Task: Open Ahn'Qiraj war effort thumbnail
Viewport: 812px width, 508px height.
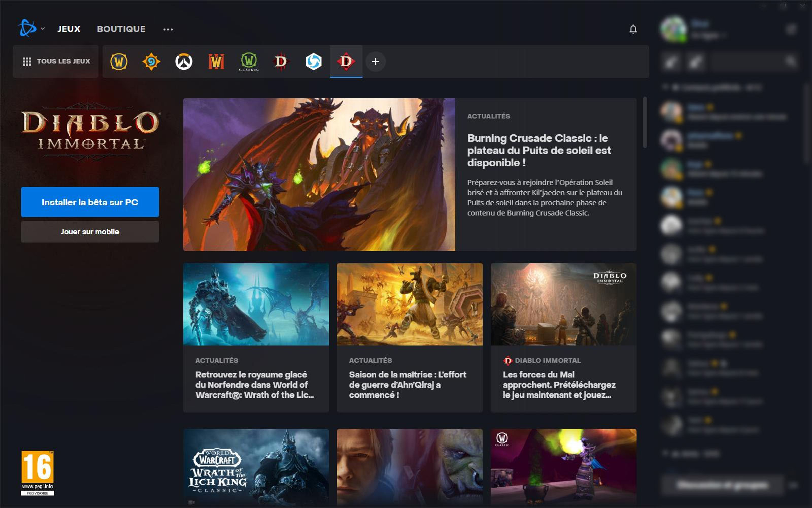Action: coord(410,304)
